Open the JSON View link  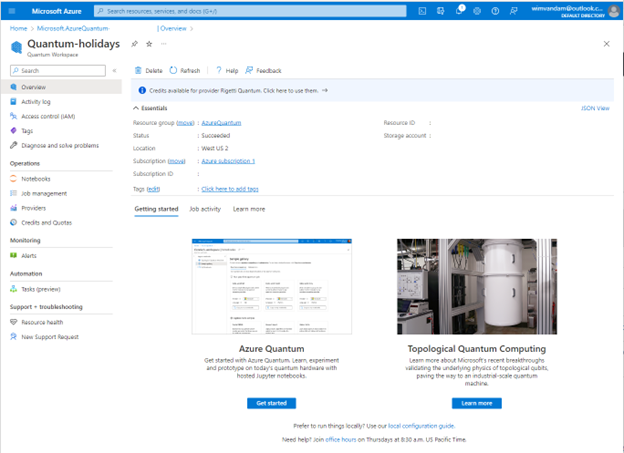[x=595, y=108]
